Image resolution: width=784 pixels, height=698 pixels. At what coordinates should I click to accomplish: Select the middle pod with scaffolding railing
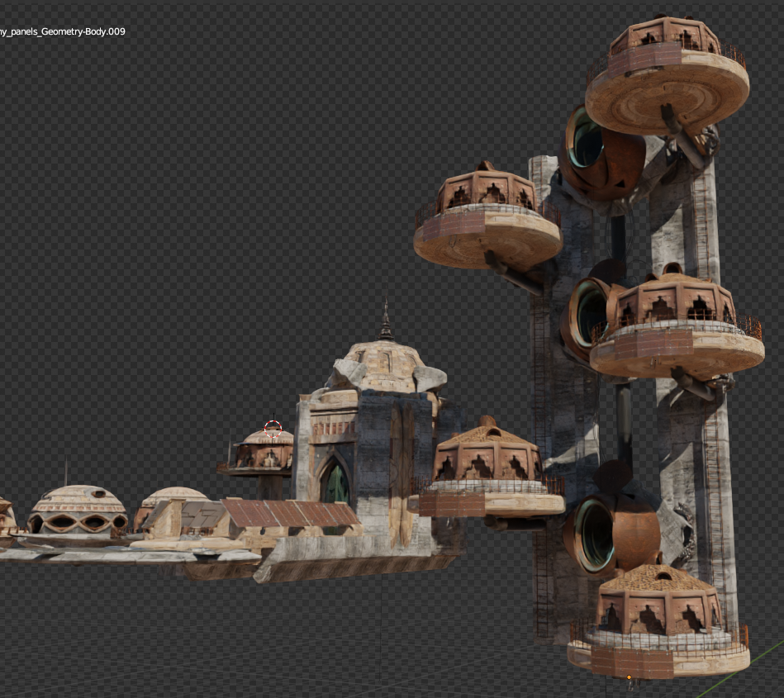tap(669, 322)
